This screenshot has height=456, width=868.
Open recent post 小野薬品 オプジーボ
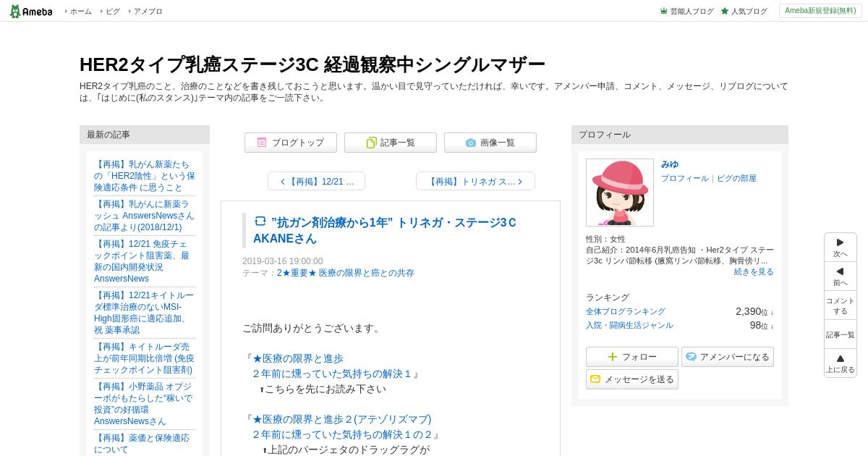coord(145,404)
